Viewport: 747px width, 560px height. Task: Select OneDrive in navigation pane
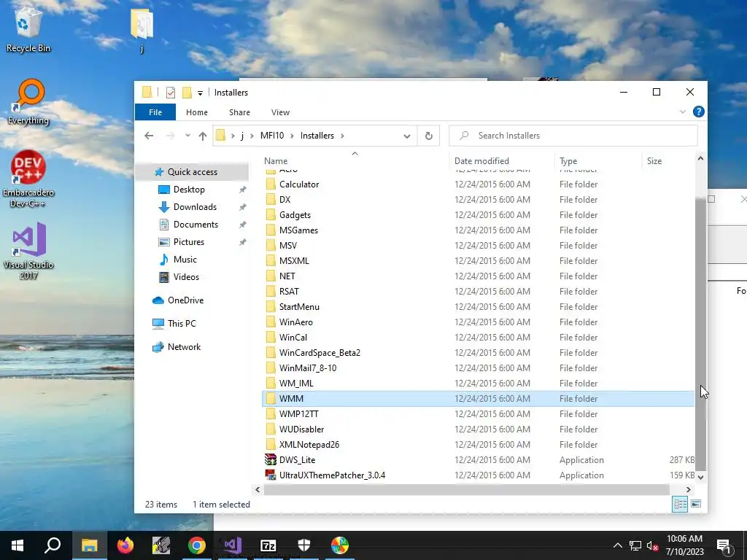pos(185,300)
